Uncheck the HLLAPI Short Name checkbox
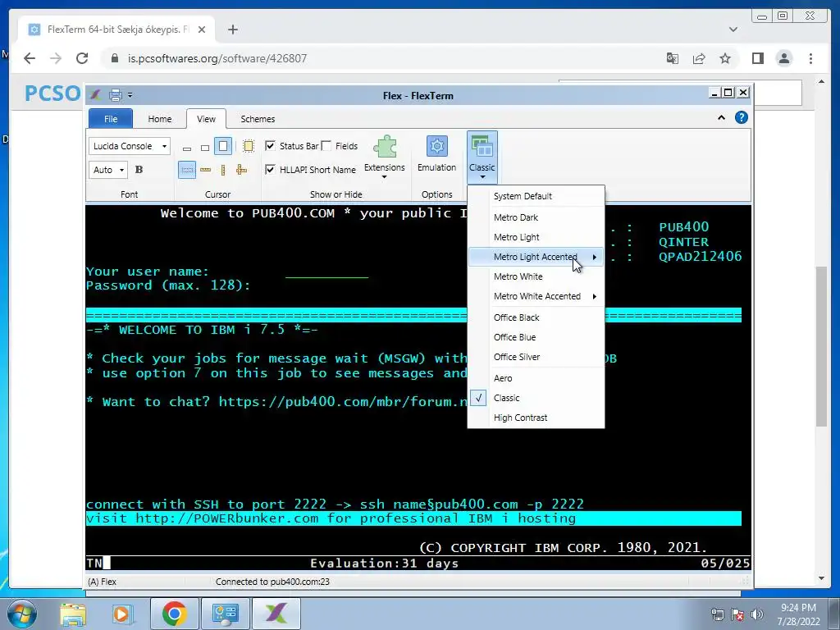Screen dimensions: 840x630 coord(270,169)
